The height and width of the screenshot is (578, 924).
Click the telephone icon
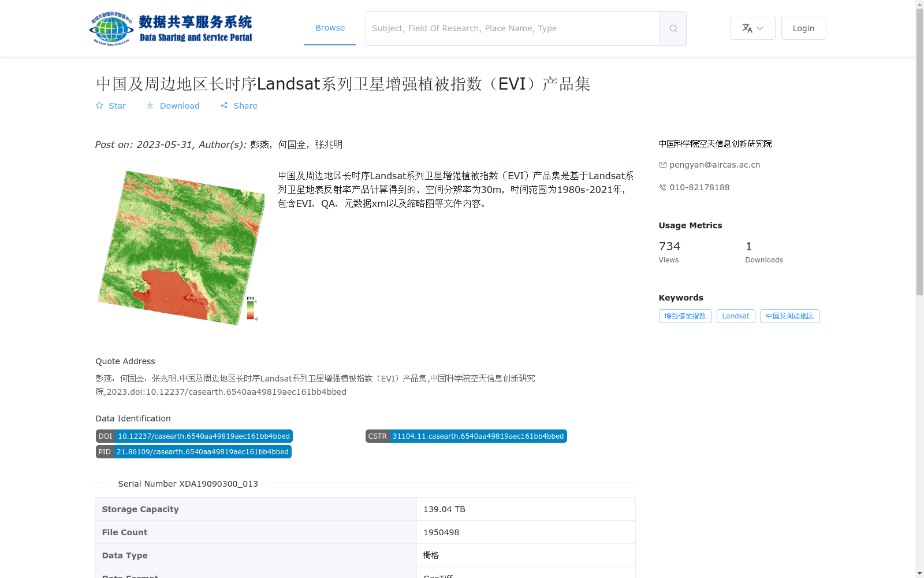pos(663,187)
